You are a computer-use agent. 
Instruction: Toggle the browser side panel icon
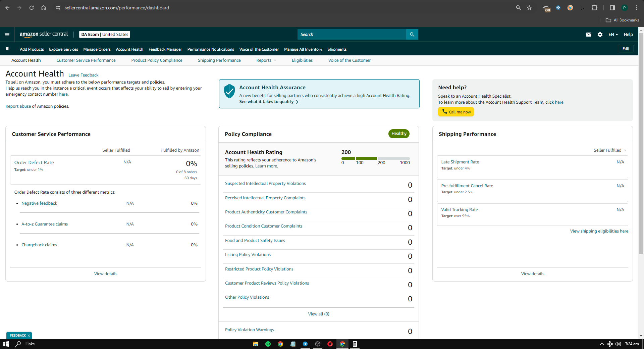pos(612,8)
